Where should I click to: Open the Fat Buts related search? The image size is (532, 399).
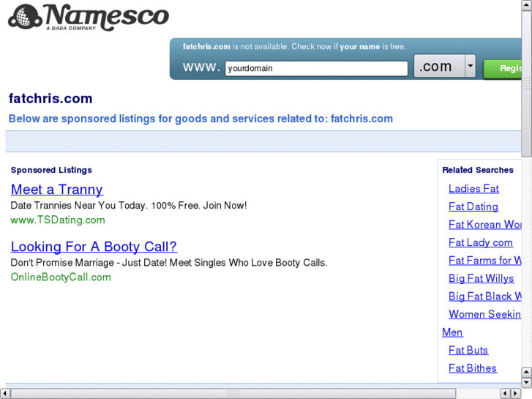point(468,350)
